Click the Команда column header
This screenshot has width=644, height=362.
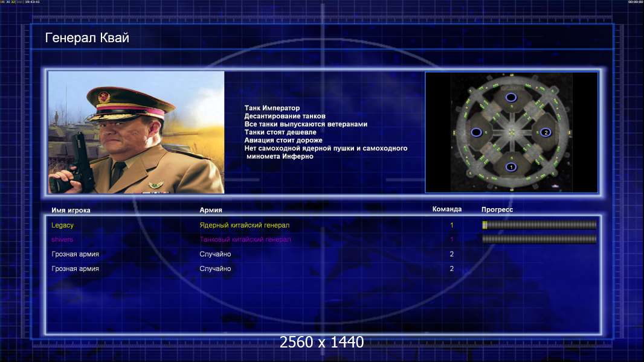(447, 209)
